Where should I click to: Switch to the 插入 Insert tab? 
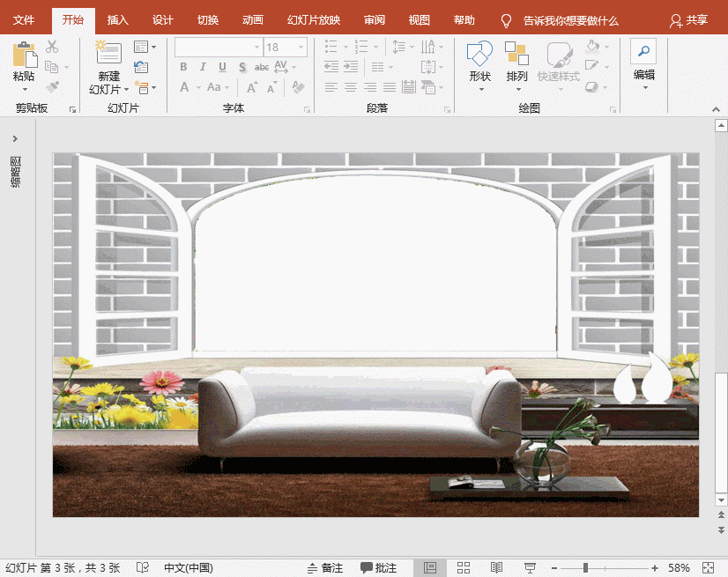tap(117, 20)
